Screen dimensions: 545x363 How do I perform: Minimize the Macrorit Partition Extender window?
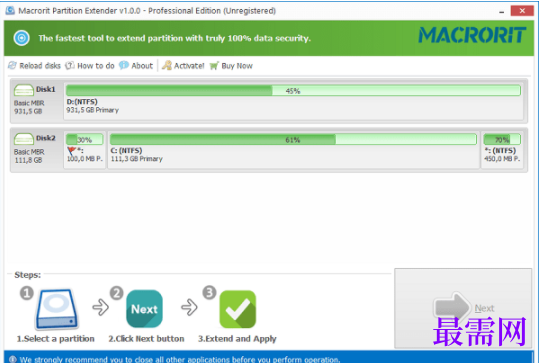tap(502, 11)
